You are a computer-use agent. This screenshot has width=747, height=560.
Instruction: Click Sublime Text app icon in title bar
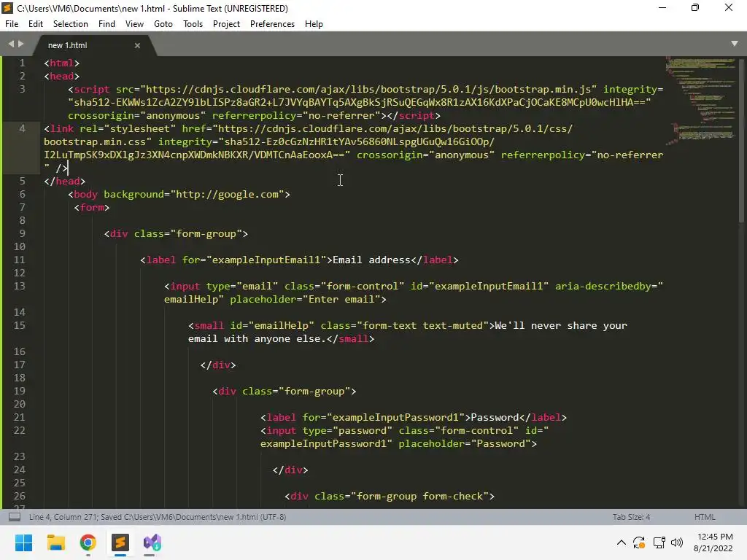tap(7, 8)
